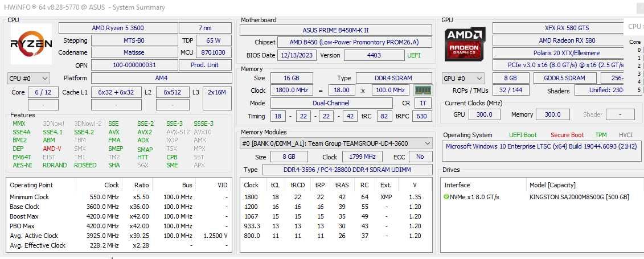Select the XMP 1800 timing row
The image size is (644, 259).
pyautogui.click(x=335, y=197)
